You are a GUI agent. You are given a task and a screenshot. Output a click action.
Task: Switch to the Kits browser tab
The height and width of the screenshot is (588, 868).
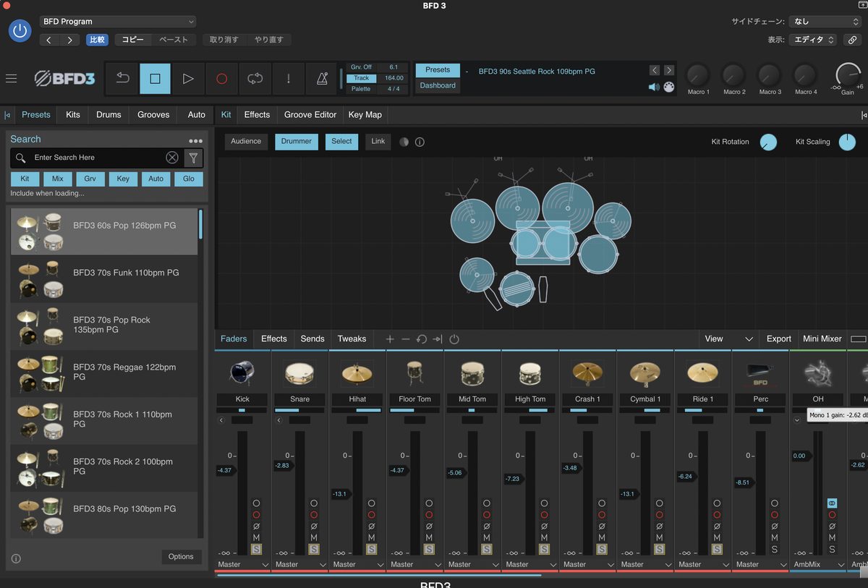pos(73,115)
